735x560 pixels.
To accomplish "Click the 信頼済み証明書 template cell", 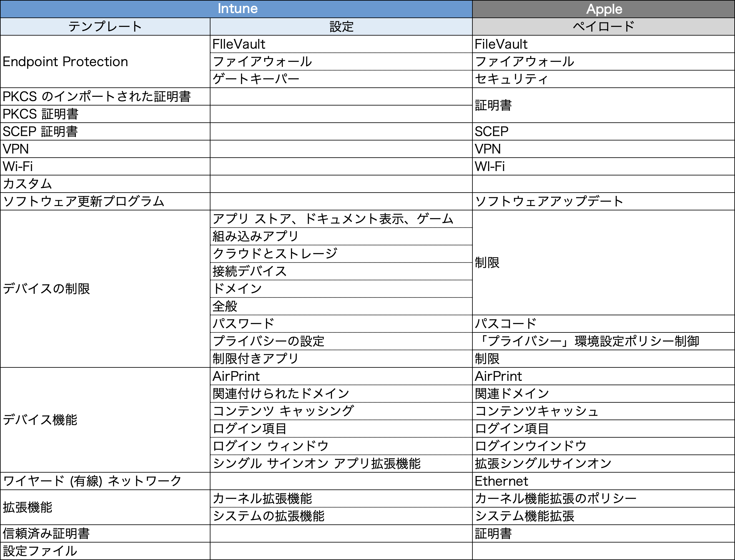I will coord(46,533).
